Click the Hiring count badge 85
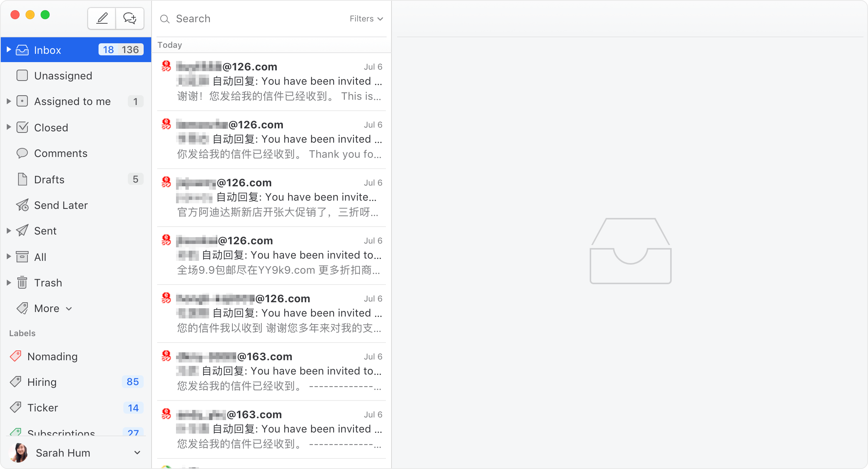 pos(133,382)
